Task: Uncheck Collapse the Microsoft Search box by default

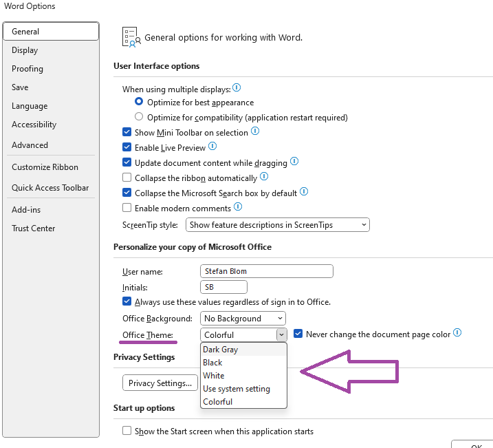Action: (x=127, y=192)
